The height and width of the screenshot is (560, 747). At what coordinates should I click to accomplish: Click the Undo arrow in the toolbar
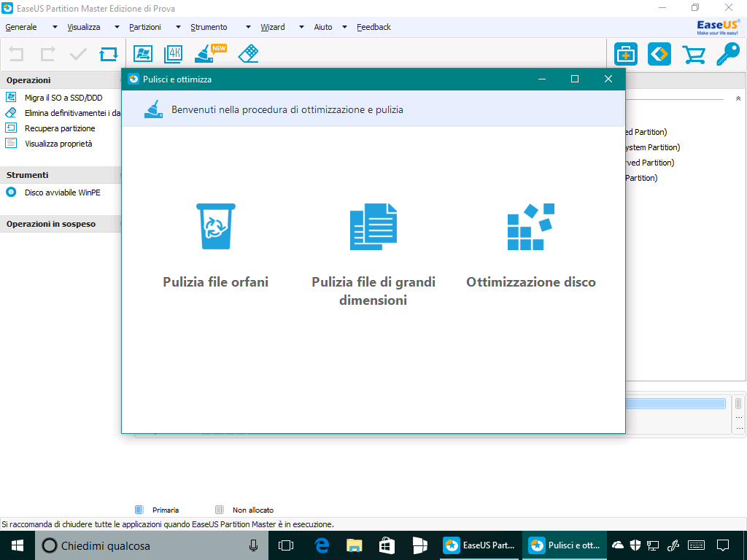(16, 53)
